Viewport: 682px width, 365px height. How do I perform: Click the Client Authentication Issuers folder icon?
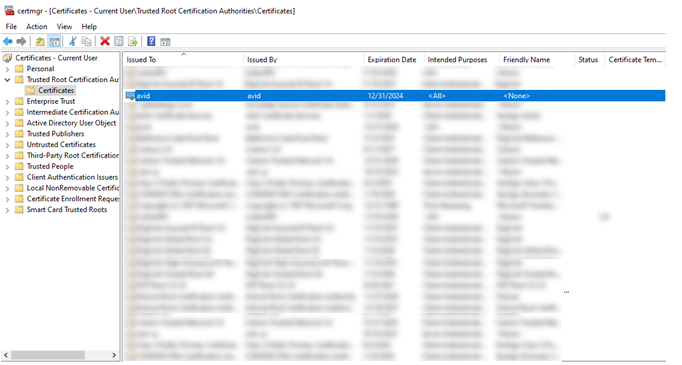point(19,177)
